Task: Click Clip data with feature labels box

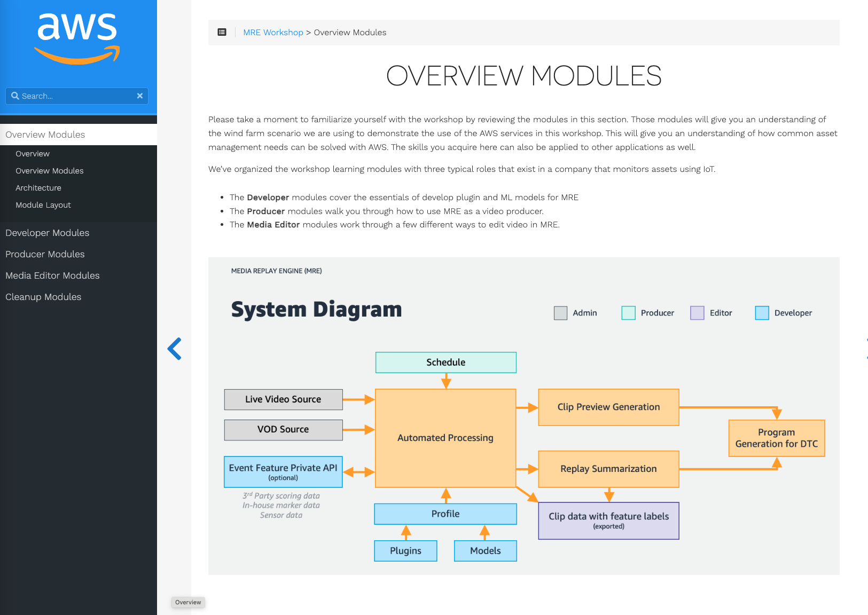Action: (x=608, y=521)
